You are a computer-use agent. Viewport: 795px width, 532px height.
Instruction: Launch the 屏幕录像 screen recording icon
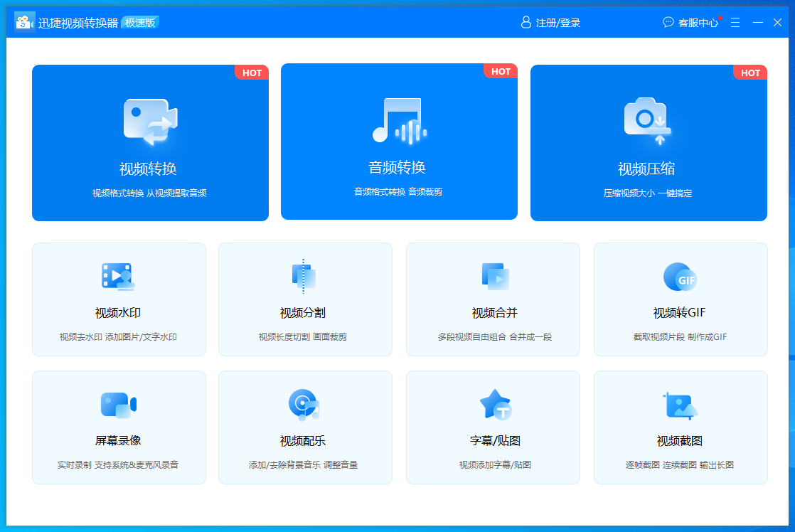point(118,405)
